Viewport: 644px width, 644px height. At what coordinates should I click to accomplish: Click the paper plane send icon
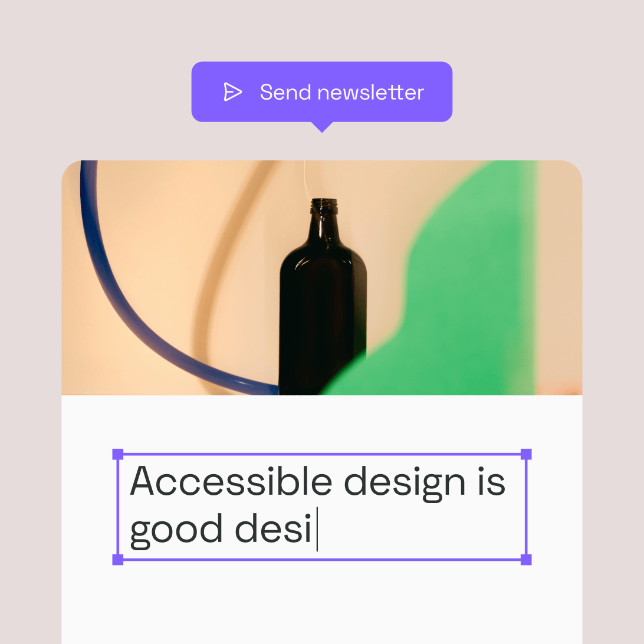pyautogui.click(x=232, y=91)
